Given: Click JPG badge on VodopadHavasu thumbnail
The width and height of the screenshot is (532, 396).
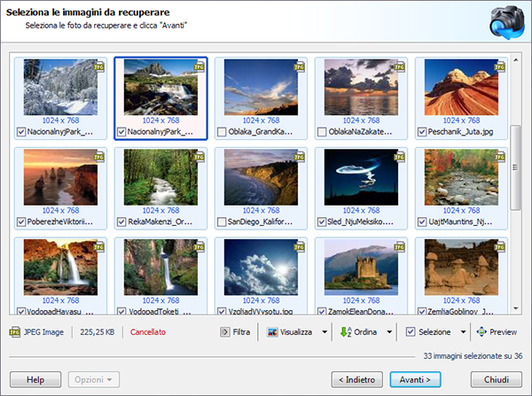Looking at the screenshot, I should (x=99, y=247).
